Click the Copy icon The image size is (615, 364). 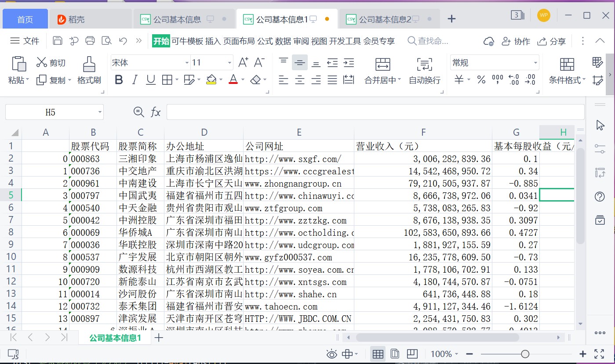tap(42, 80)
